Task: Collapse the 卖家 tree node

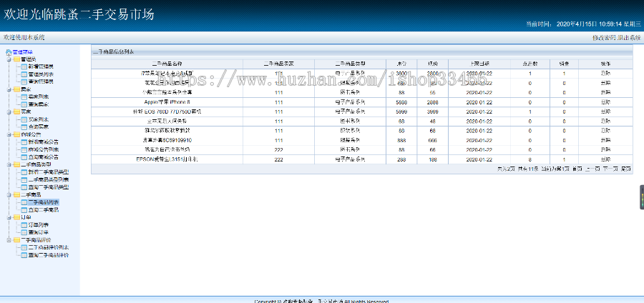Action: pyautogui.click(x=9, y=89)
